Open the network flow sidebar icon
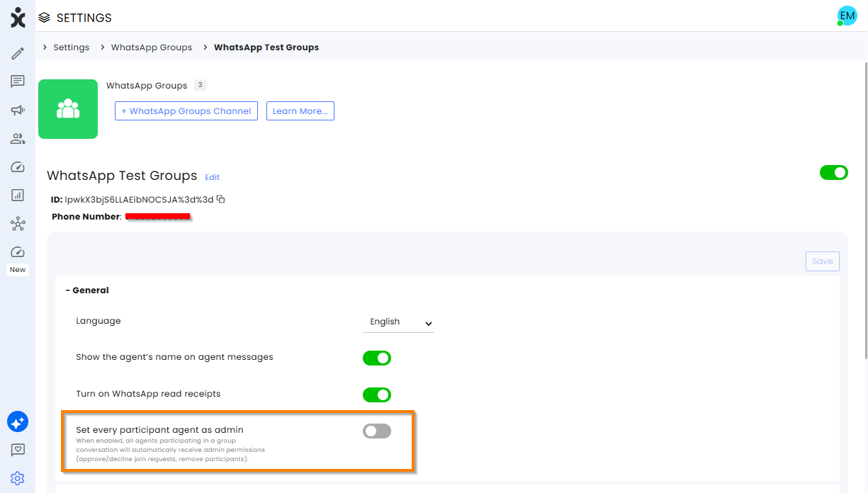This screenshot has width=868, height=493. [18, 225]
